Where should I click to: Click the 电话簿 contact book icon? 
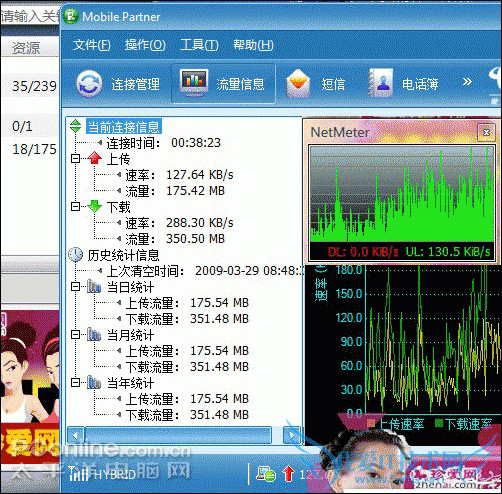381,83
